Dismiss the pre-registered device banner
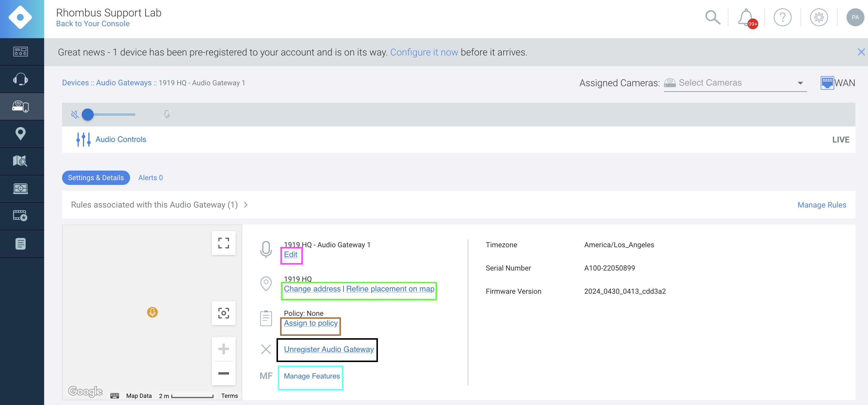Viewport: 868px width, 405px height. tap(861, 52)
